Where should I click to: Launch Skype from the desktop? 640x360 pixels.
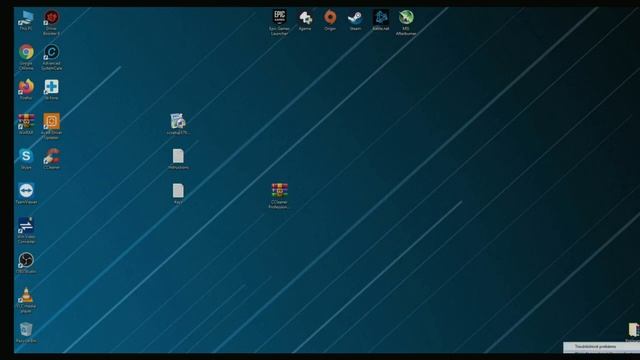pyautogui.click(x=26, y=159)
